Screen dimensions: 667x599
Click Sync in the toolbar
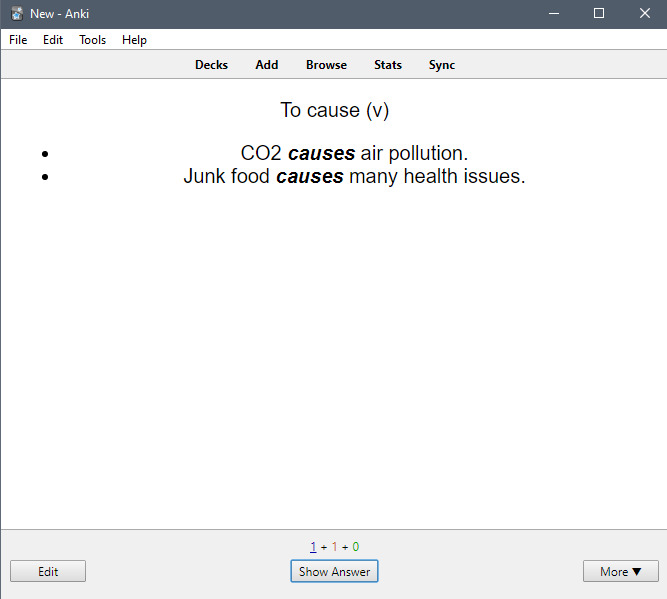442,65
